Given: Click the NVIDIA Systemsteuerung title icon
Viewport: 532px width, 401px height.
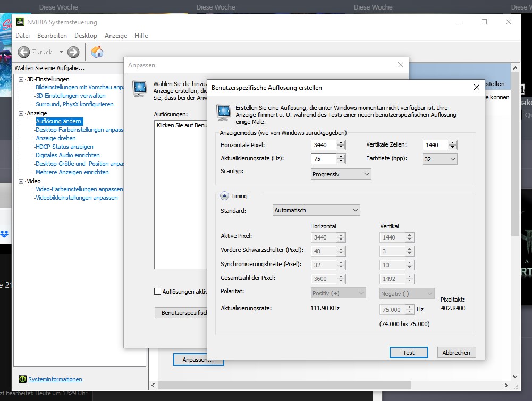Looking at the screenshot, I should click(x=20, y=22).
